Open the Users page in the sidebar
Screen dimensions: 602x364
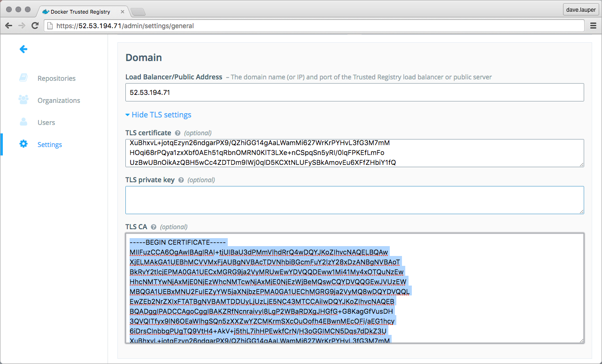(x=46, y=123)
